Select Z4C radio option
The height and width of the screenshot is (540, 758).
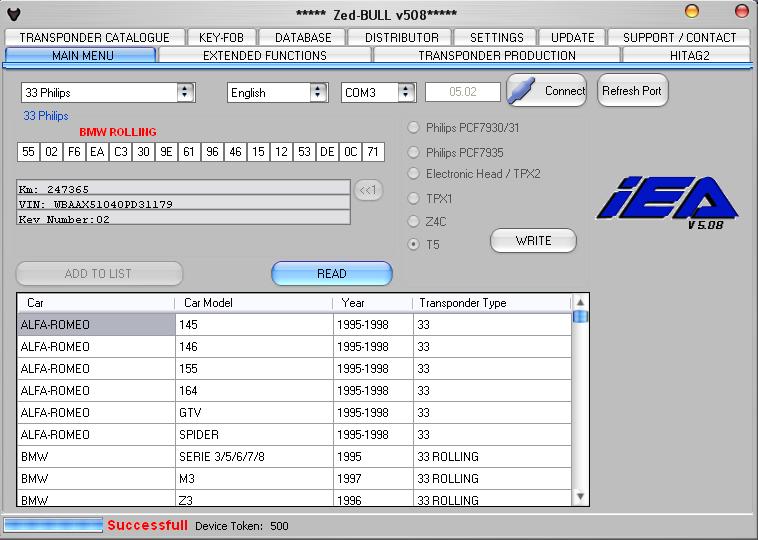coord(413,221)
